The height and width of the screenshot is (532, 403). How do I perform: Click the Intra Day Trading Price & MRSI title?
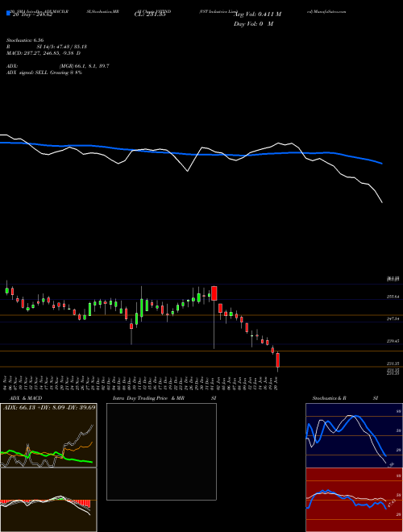164,398
